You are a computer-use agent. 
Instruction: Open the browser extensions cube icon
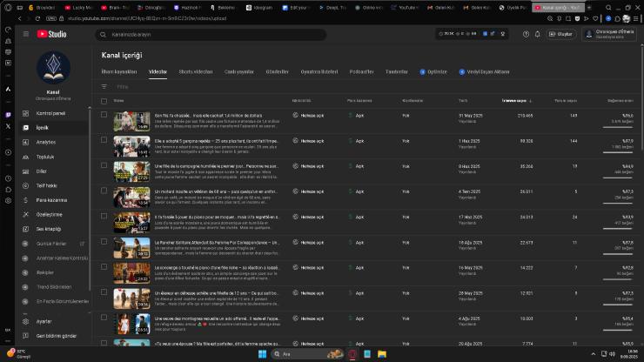tap(617, 18)
